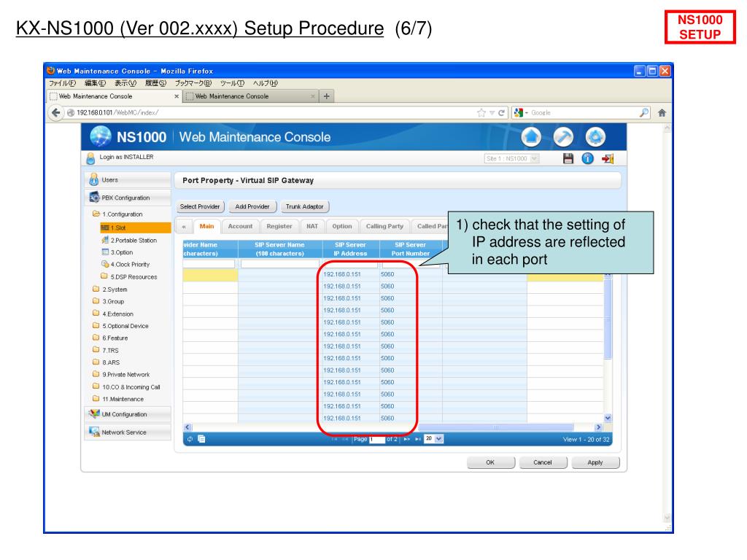
Task: Click the blue information icon
Action: pyautogui.click(x=587, y=158)
